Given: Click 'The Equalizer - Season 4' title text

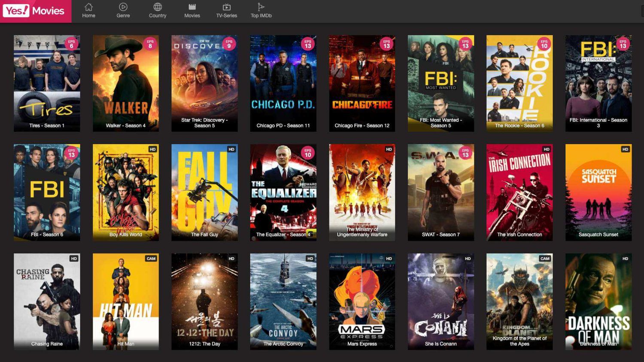Looking at the screenshot, I should coord(283,234).
